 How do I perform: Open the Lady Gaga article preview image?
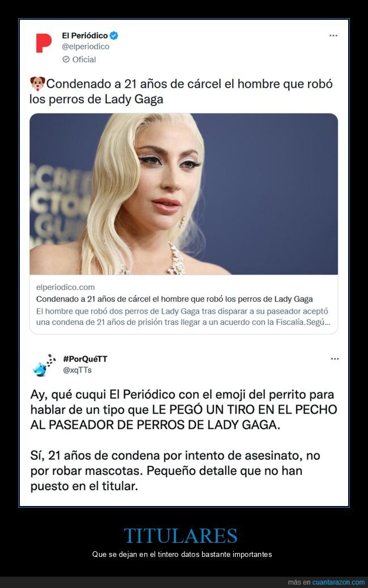(x=183, y=194)
